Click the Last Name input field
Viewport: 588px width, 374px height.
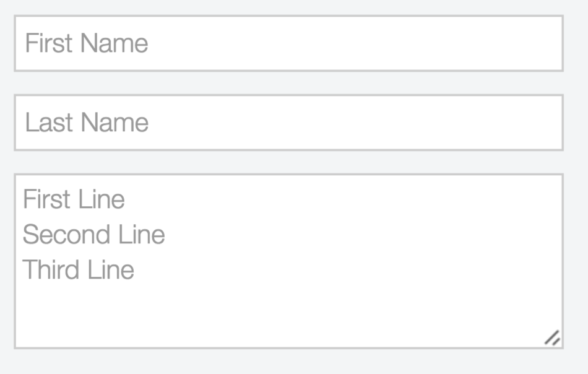point(288,123)
